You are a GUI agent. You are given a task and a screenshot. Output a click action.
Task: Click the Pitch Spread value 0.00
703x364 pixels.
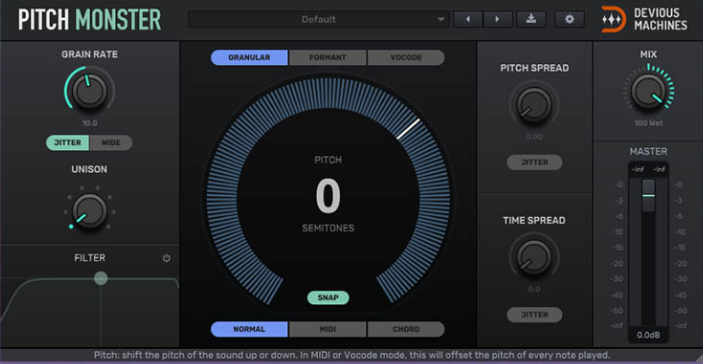coord(534,137)
